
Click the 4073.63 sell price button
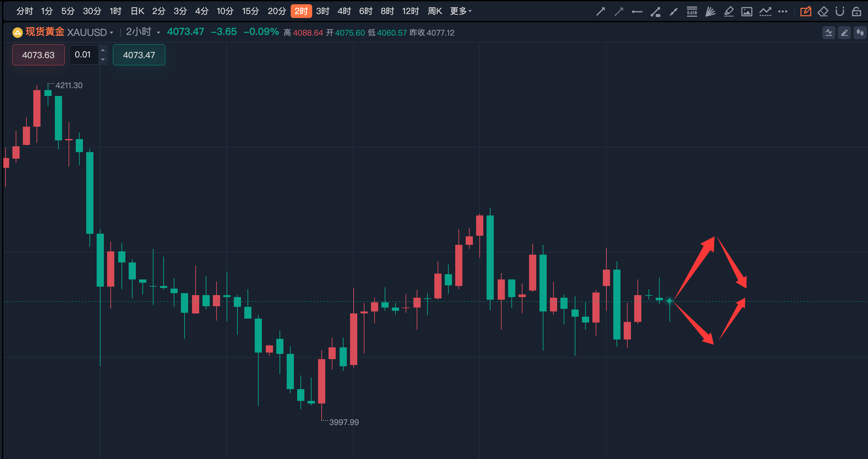pos(38,55)
